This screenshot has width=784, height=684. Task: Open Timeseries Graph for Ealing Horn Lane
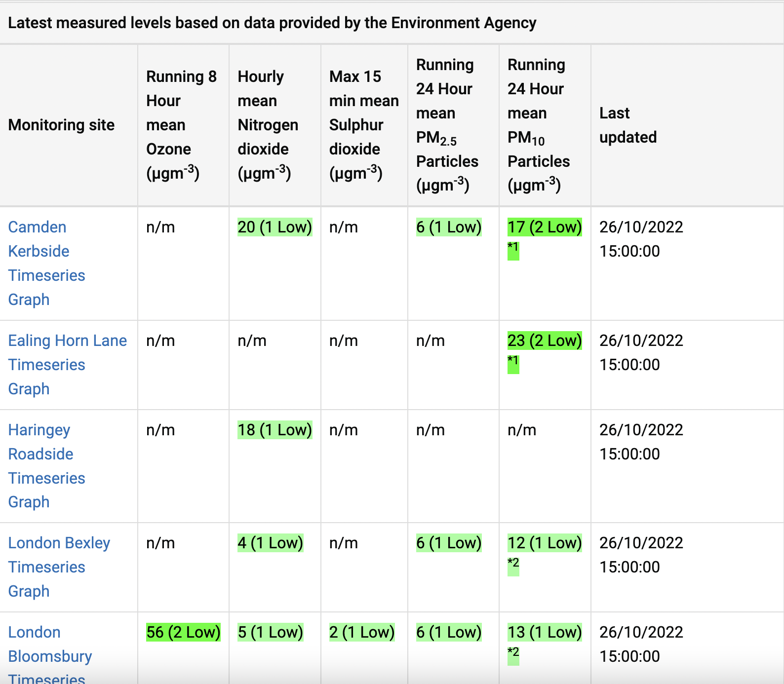click(46, 377)
